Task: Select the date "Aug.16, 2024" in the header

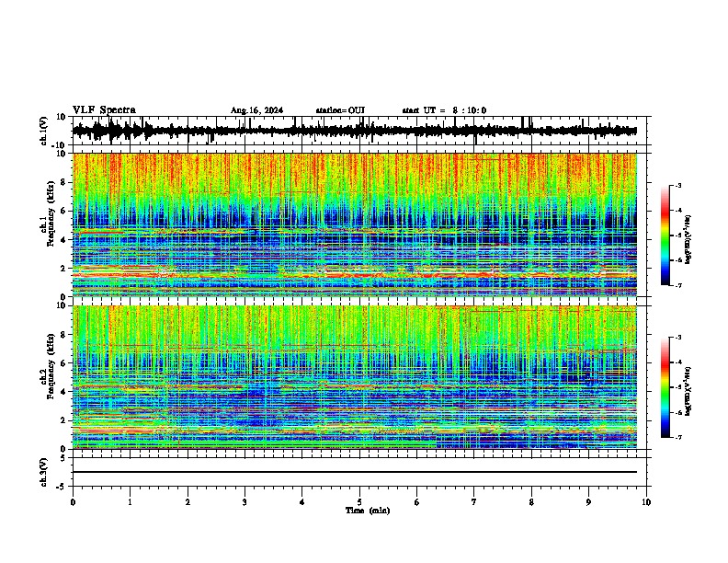Action: pos(256,110)
